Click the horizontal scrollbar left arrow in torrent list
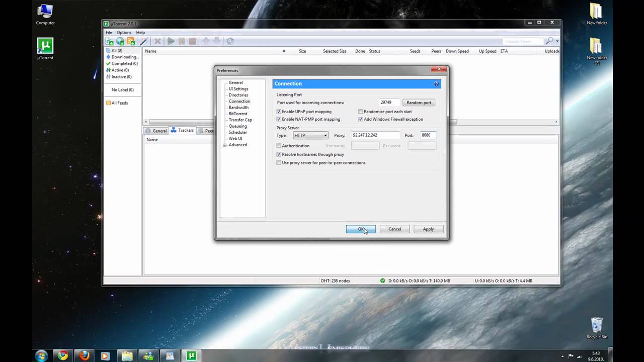This screenshot has height=362, width=644. tap(146, 122)
